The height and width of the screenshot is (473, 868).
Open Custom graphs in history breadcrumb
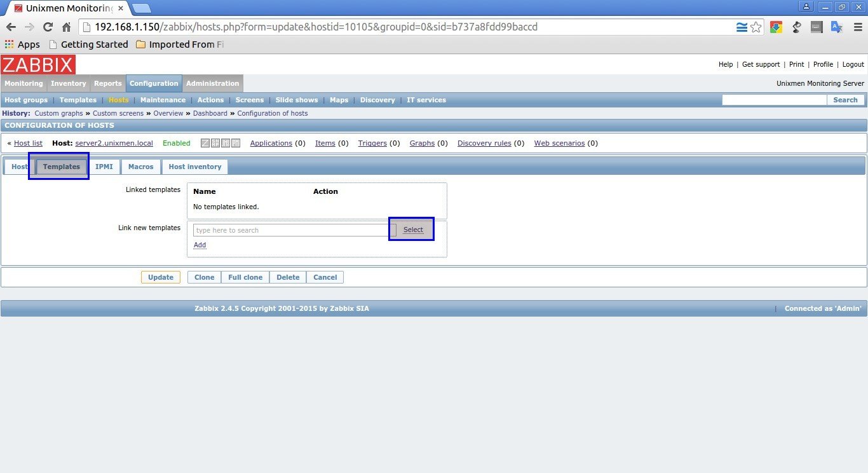point(58,113)
